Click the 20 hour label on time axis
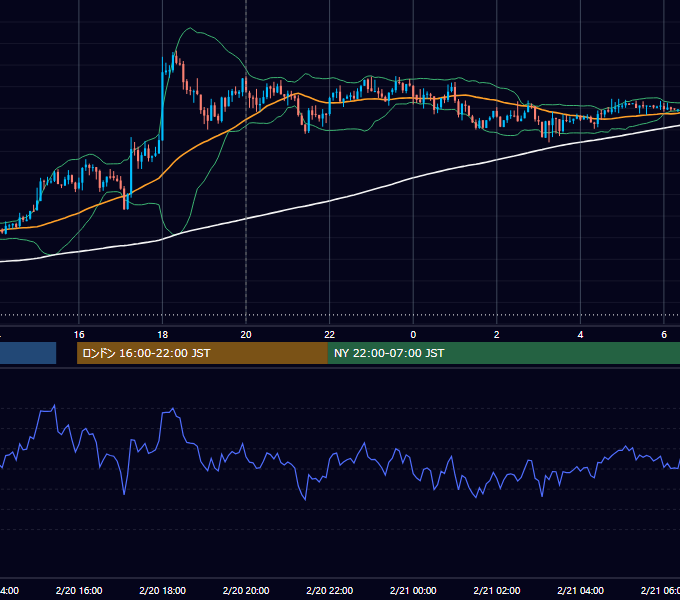The image size is (680, 600). [x=246, y=335]
